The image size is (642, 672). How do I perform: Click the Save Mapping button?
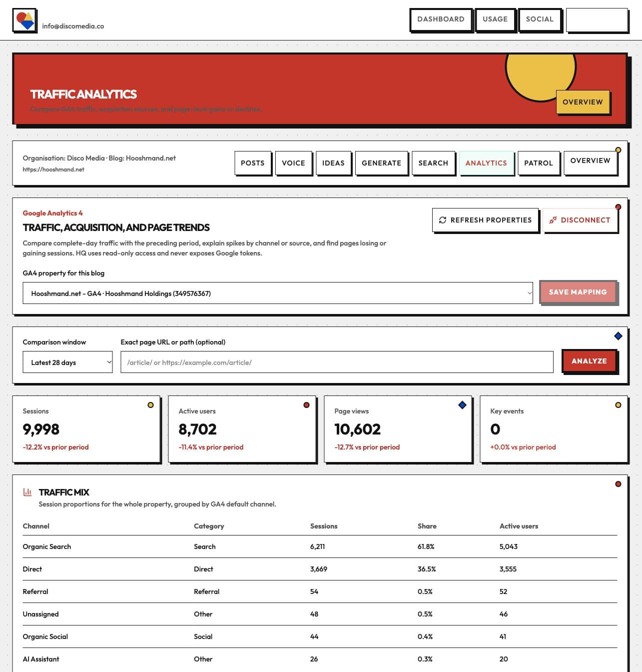(x=578, y=292)
